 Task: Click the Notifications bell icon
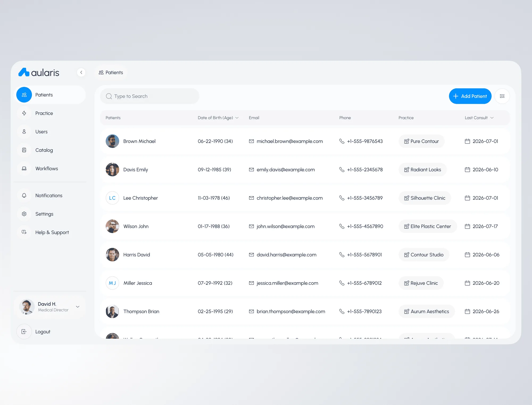(24, 195)
